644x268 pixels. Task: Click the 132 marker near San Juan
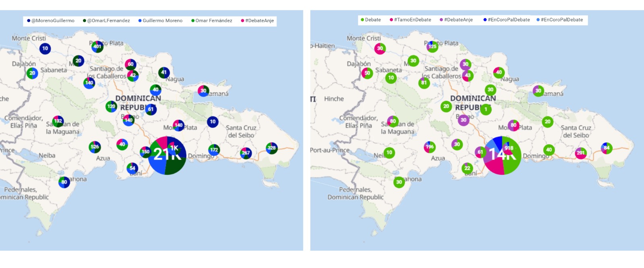click(x=58, y=121)
